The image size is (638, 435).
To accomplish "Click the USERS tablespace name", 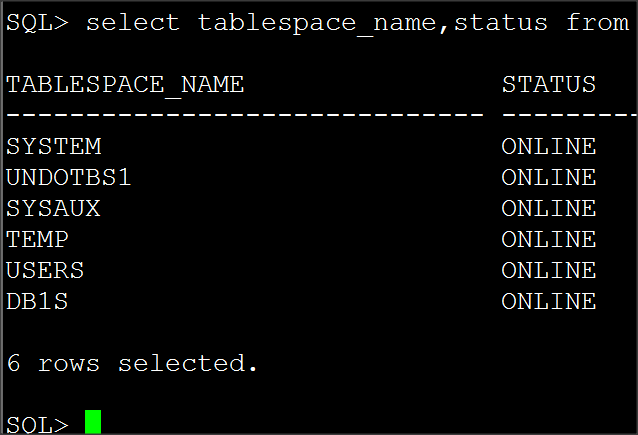I will point(45,271).
